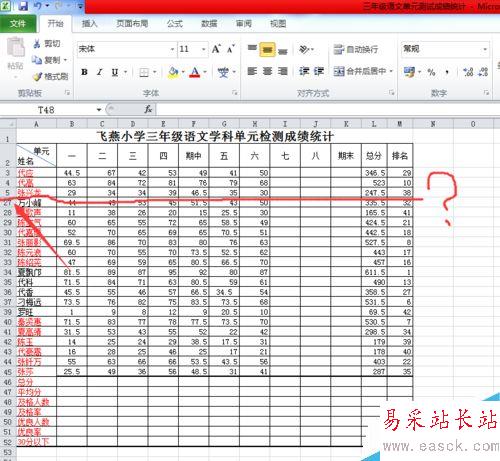
Task: Select the row 34 header
Action: (x=8, y=272)
